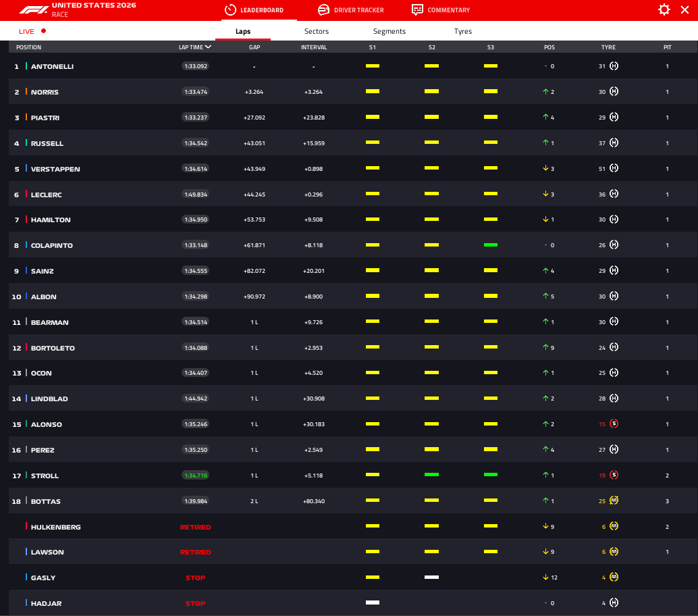Click Alonso's red soft tyre icon

(x=614, y=423)
